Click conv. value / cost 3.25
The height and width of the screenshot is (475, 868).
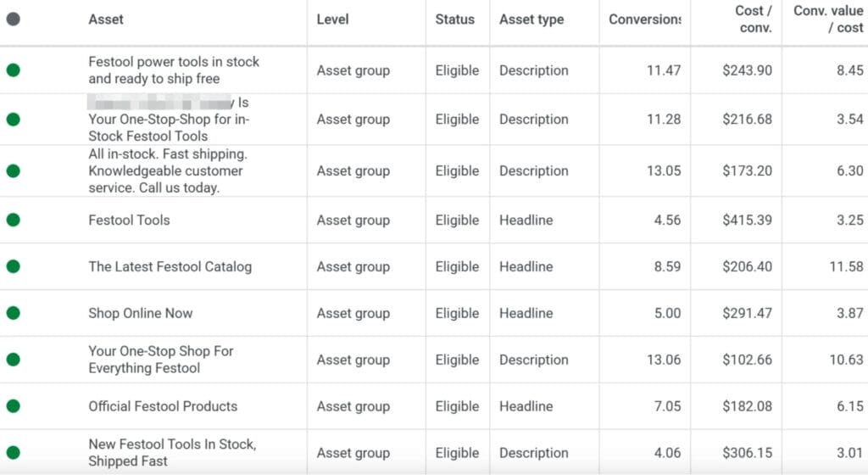pyautogui.click(x=849, y=220)
